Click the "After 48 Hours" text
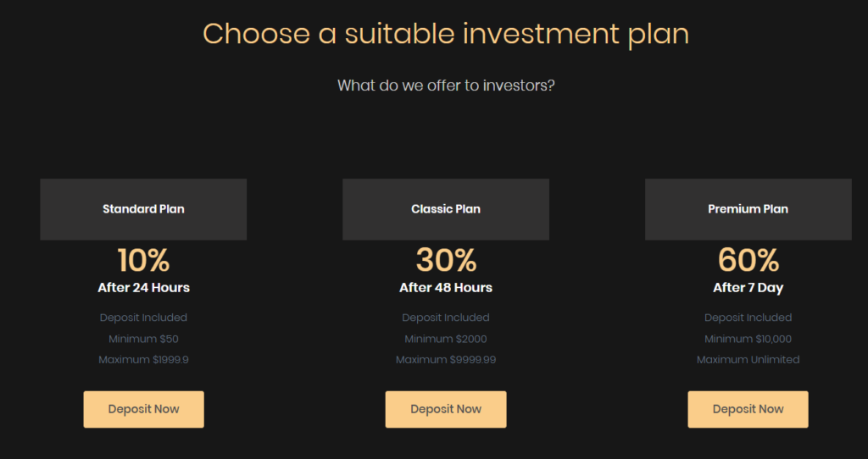This screenshot has height=459, width=868. click(446, 288)
